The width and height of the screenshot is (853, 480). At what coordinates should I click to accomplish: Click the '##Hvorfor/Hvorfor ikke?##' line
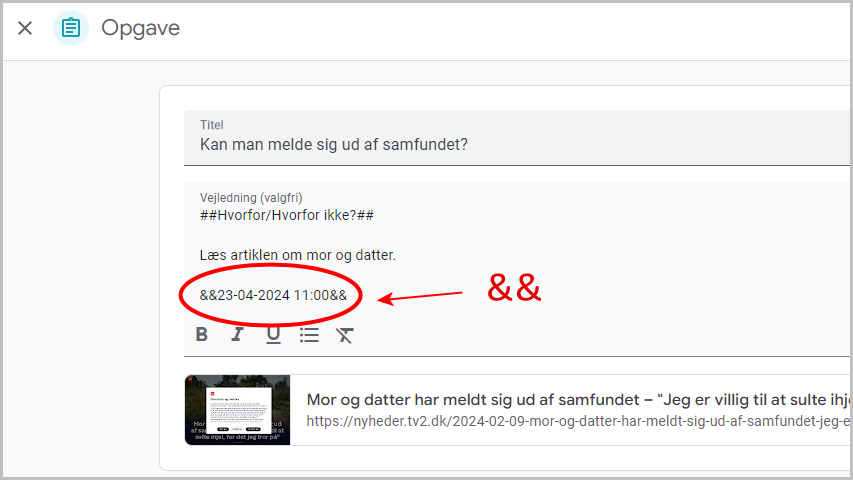[x=287, y=215]
